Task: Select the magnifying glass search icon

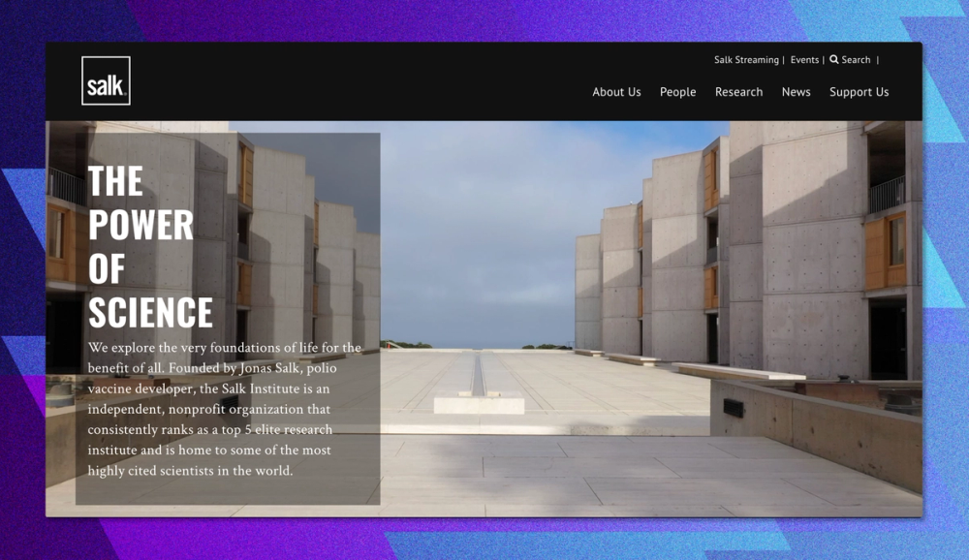Action: (834, 59)
